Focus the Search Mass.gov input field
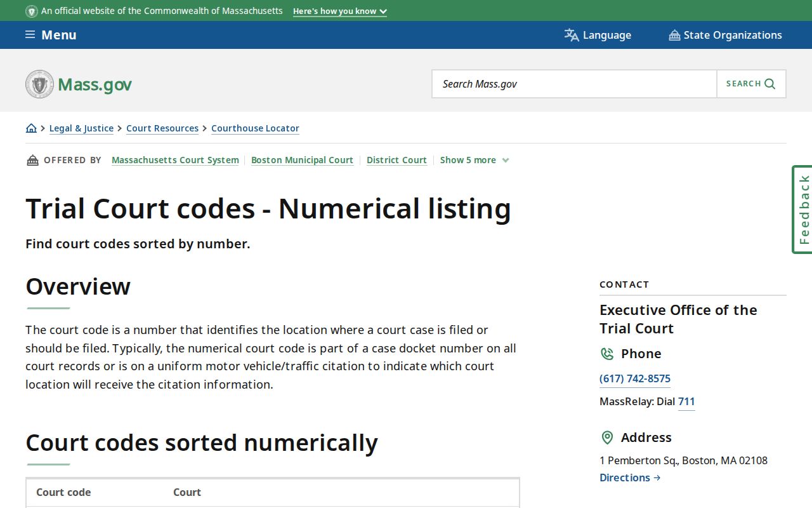Image resolution: width=812 pixels, height=508 pixels. pyautogui.click(x=574, y=84)
